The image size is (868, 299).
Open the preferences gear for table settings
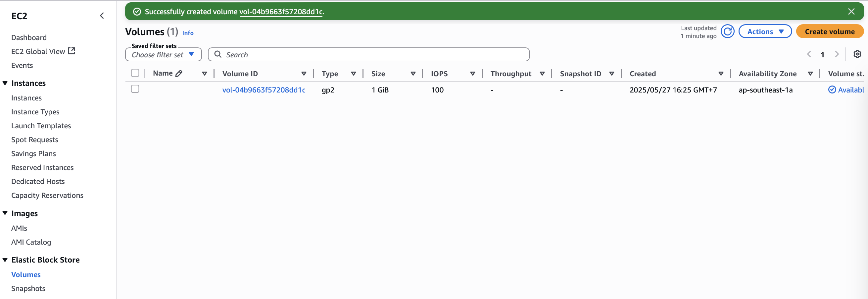[857, 54]
